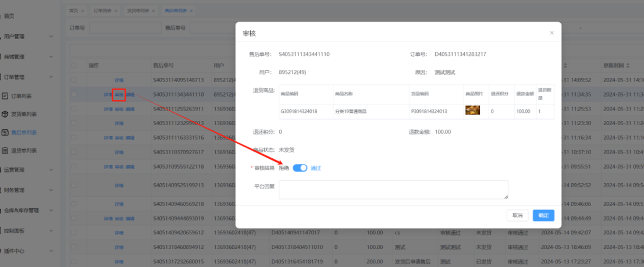
Task: Click the 已发货 status cell
Action: 483,262
